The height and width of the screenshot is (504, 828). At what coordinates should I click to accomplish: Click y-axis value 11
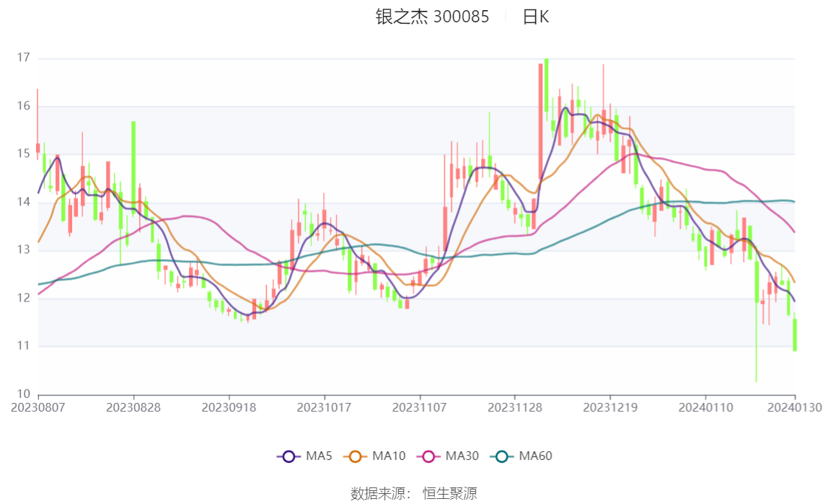(x=23, y=345)
